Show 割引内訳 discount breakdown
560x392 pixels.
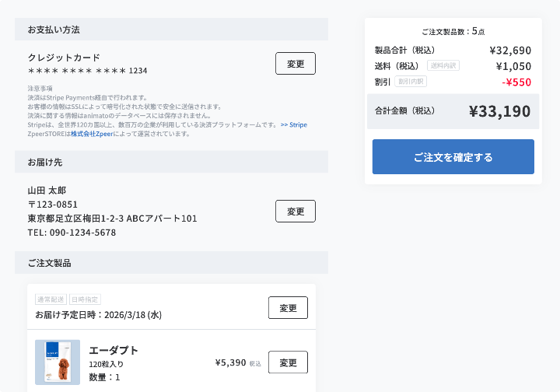click(x=411, y=82)
